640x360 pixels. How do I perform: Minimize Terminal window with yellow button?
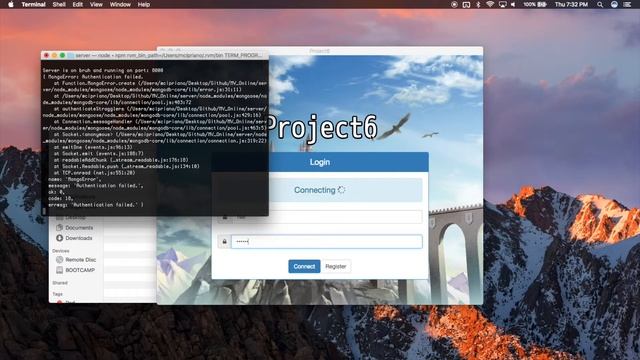click(x=54, y=55)
